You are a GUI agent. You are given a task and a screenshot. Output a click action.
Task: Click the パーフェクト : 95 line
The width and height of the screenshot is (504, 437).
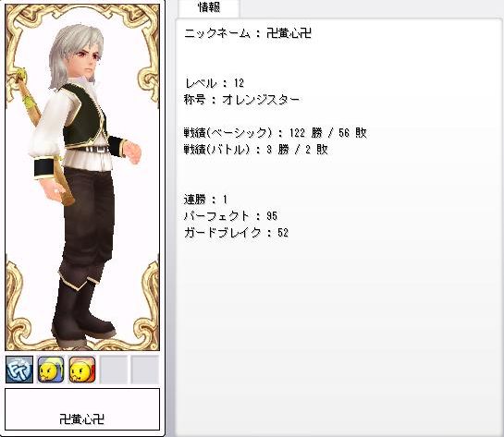pyautogui.click(x=230, y=216)
